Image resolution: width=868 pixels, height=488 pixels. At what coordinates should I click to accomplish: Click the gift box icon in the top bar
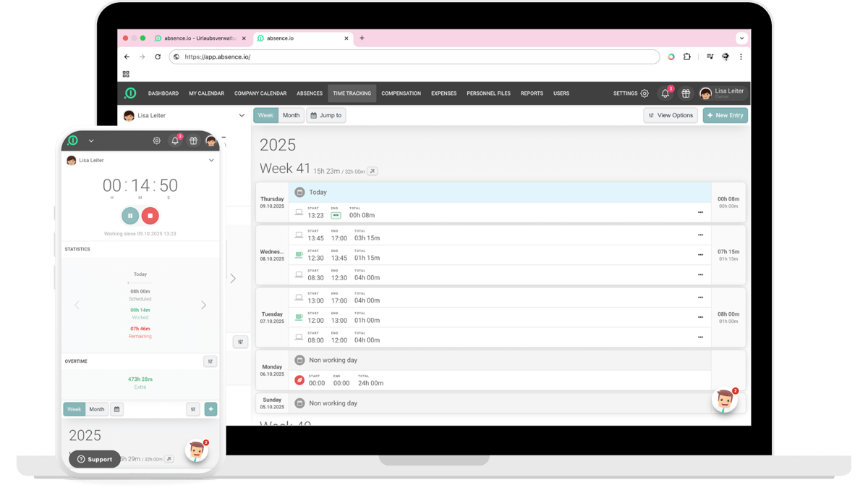point(686,93)
